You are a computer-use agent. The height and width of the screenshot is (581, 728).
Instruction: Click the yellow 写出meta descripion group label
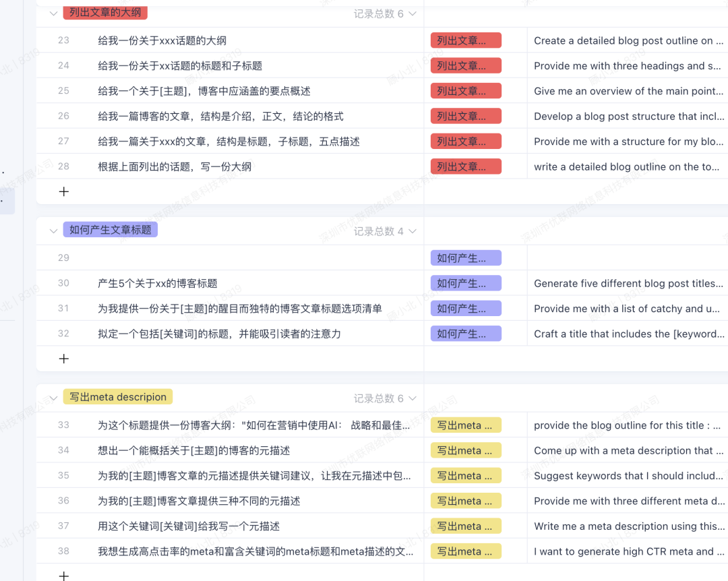click(118, 397)
